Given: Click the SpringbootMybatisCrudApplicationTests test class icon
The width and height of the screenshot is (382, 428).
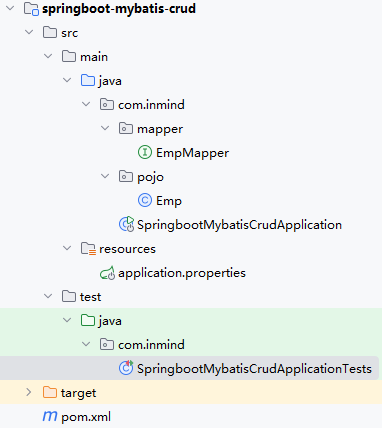Looking at the screenshot, I should [126, 368].
